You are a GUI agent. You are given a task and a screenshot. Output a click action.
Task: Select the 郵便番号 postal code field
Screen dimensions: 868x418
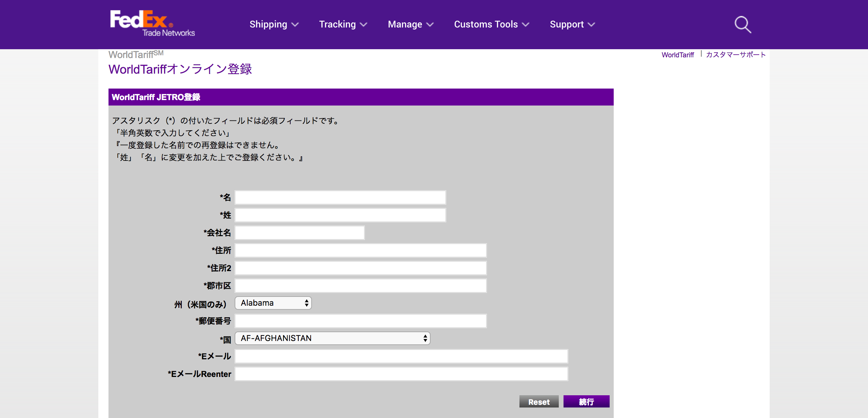360,321
